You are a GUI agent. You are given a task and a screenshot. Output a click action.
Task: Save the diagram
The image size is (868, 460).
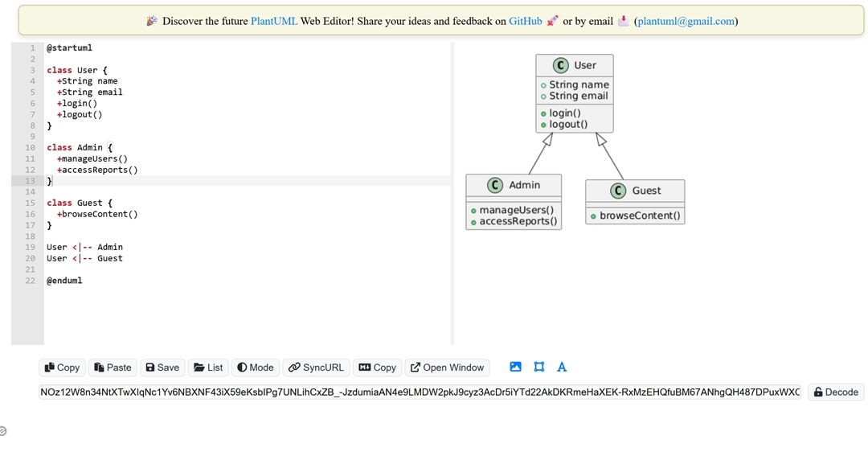tap(162, 368)
